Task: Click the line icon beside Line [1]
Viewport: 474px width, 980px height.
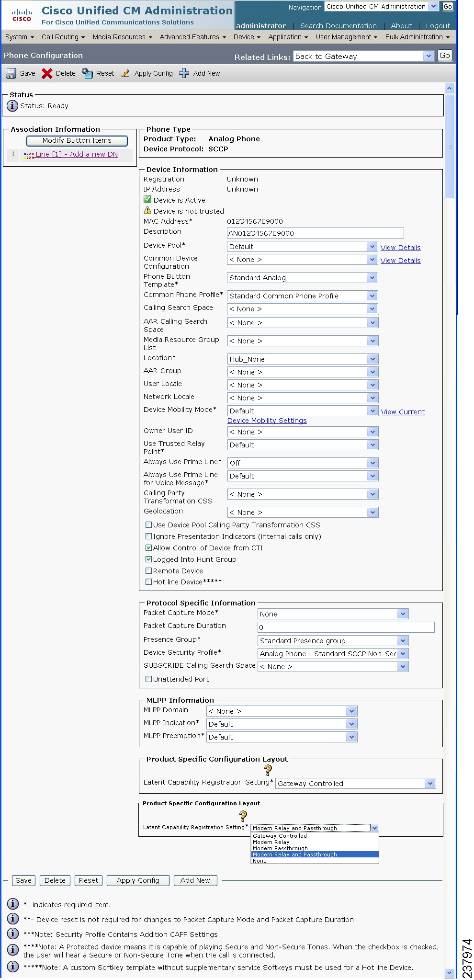Action: tap(29, 155)
